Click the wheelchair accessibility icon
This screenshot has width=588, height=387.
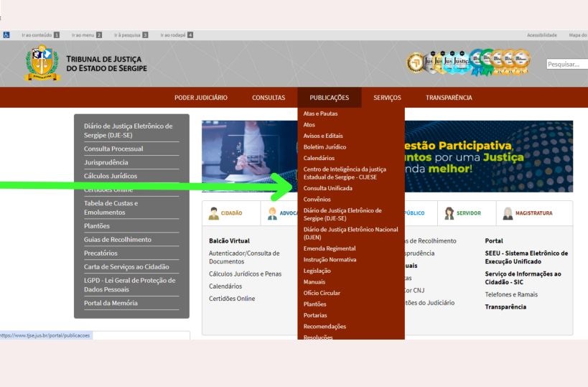[x=6, y=34]
